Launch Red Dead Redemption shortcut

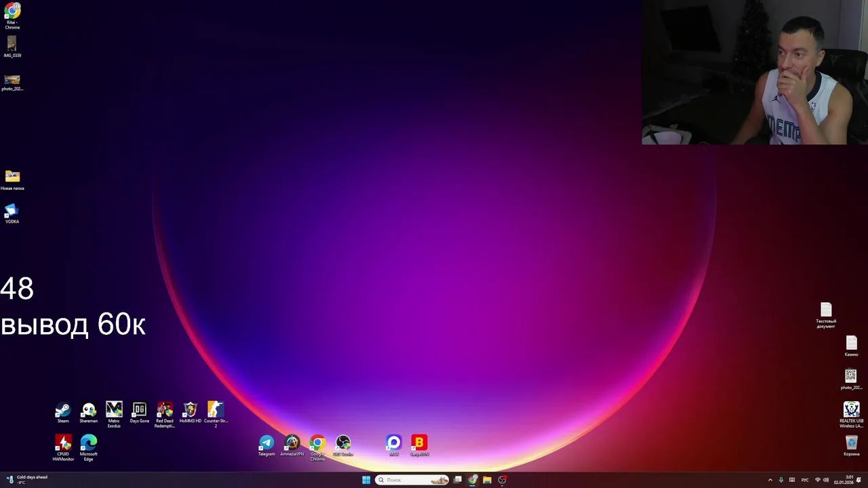click(165, 415)
